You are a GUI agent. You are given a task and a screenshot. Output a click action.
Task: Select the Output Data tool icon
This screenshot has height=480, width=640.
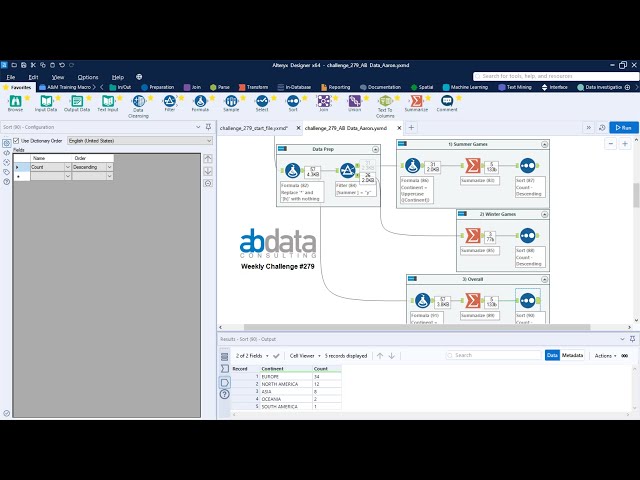pos(77,101)
